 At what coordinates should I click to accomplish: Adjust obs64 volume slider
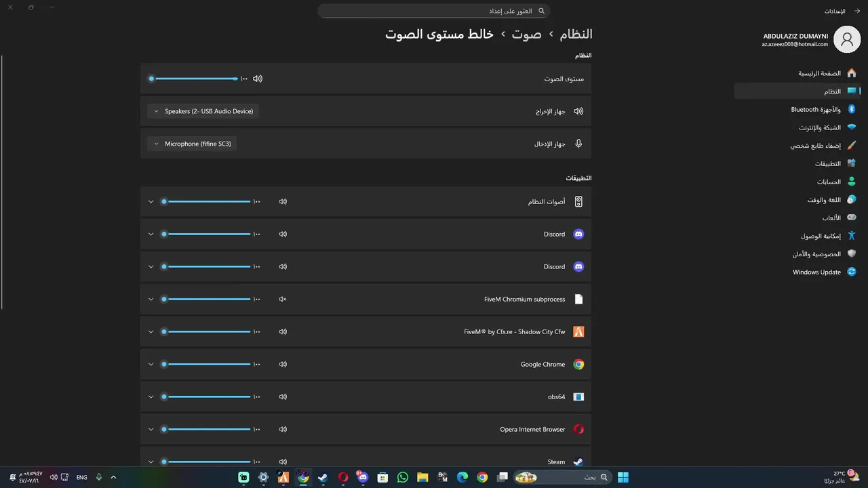pos(207,396)
